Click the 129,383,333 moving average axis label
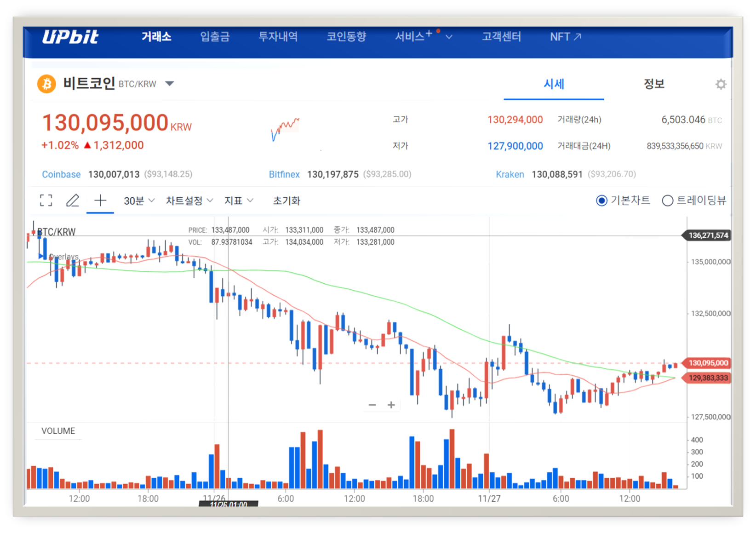Image resolution: width=756 pixels, height=533 pixels. coord(707,378)
